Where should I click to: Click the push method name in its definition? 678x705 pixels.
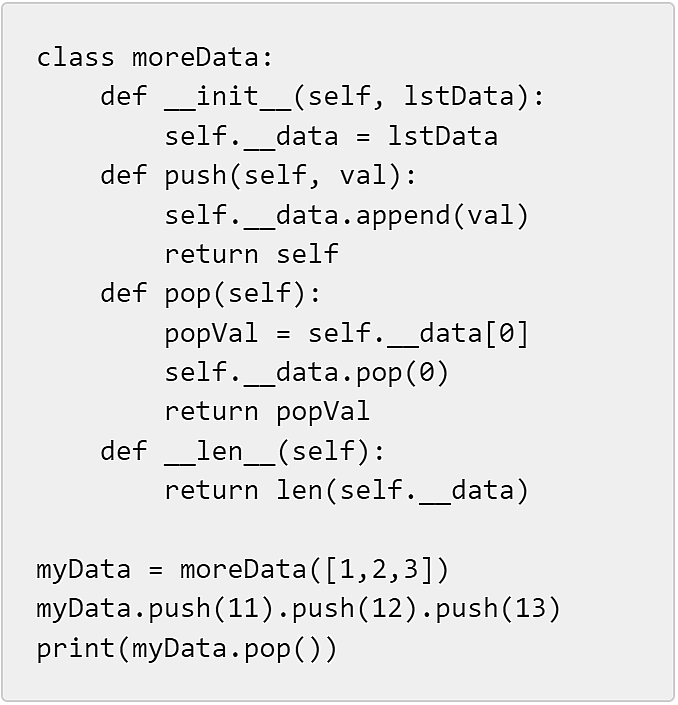196,175
